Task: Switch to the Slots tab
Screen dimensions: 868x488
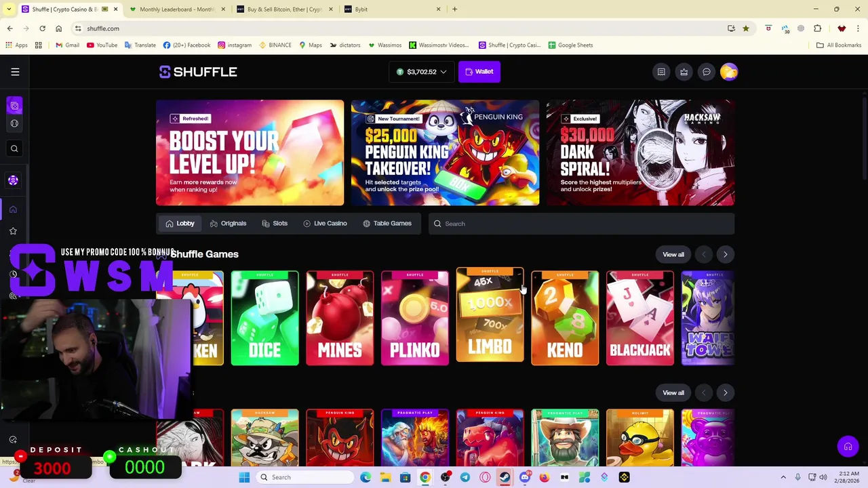Action: pyautogui.click(x=275, y=224)
